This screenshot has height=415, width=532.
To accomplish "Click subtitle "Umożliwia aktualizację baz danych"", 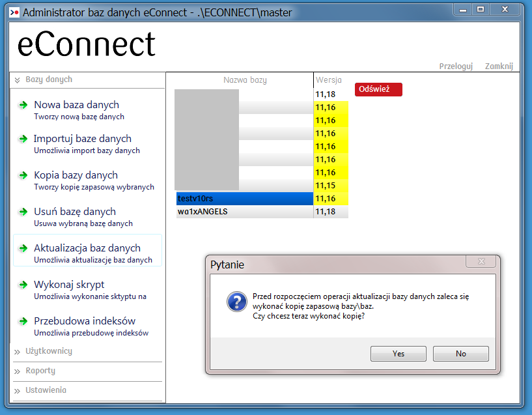I will pyautogui.click(x=93, y=260).
